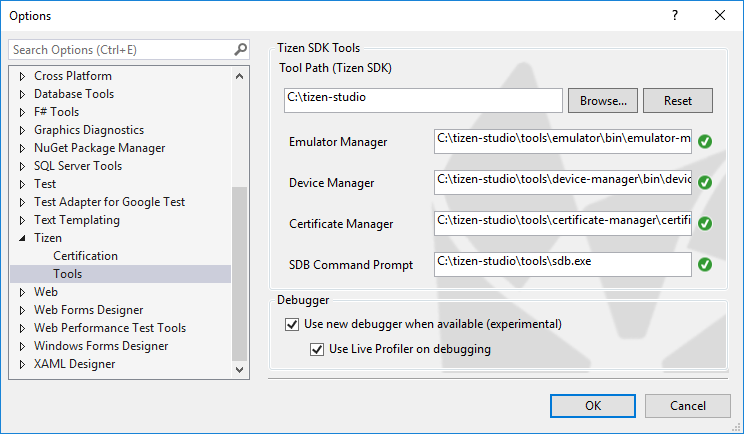Expand the NuGet Package Manager node

tap(23, 148)
